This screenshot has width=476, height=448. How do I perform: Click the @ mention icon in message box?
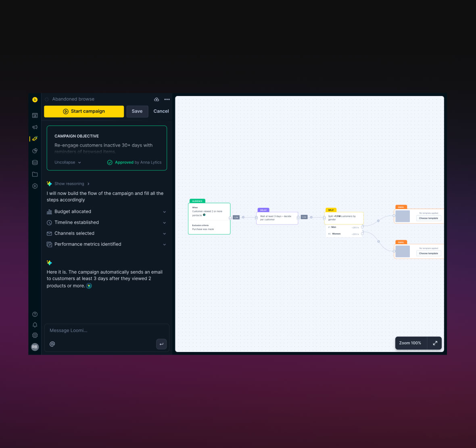52,344
